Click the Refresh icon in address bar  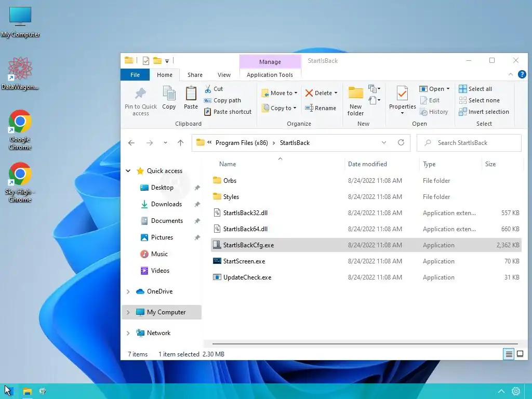pyautogui.click(x=401, y=142)
